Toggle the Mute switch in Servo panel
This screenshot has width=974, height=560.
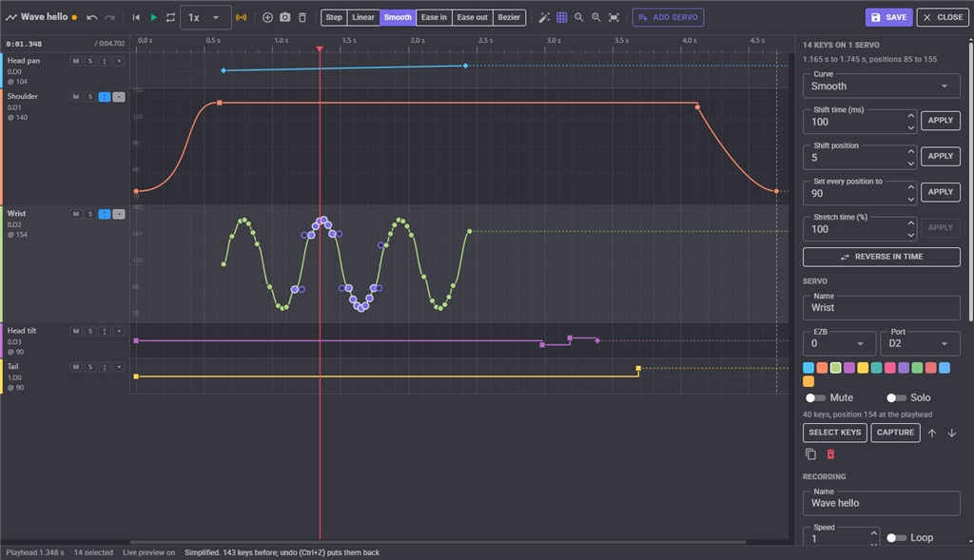coord(815,398)
